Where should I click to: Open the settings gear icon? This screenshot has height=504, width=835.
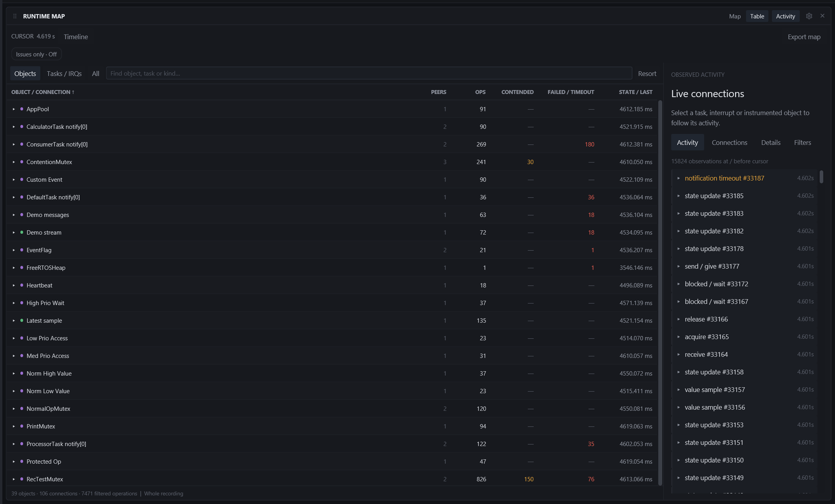(x=809, y=16)
